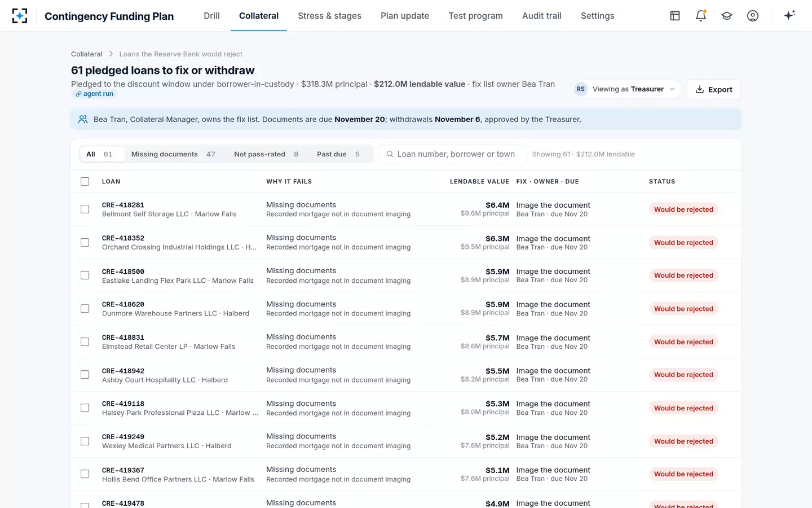This screenshot has width=812, height=508.
Task: Open the notifications bell
Action: (x=701, y=16)
